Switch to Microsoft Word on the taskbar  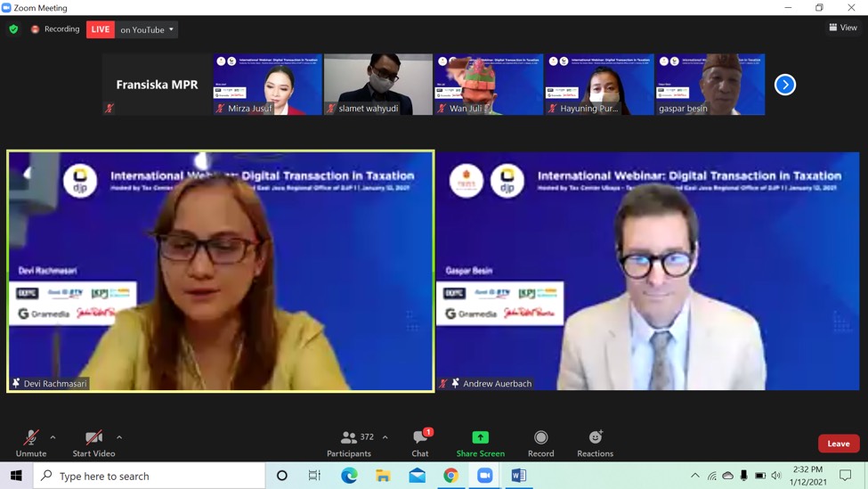click(519, 476)
